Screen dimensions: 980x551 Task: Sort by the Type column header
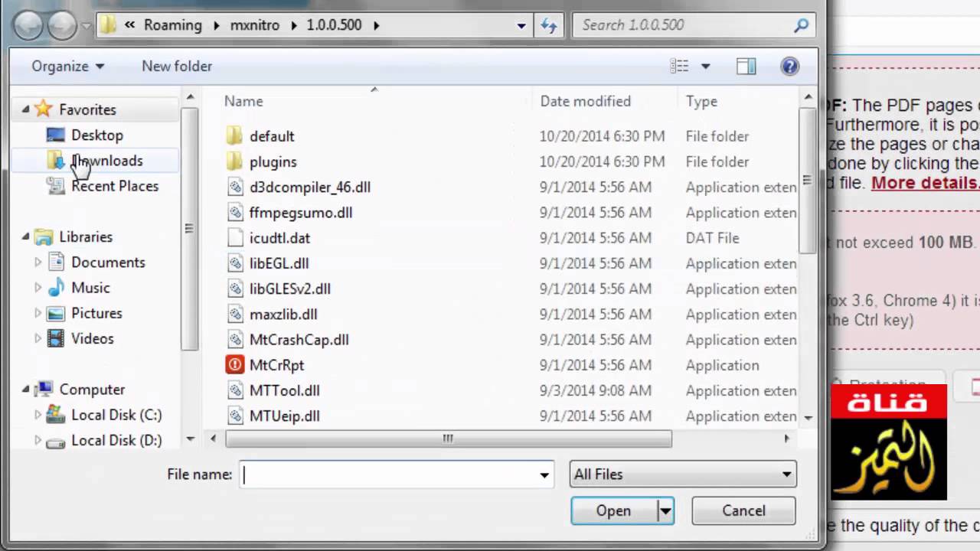tap(701, 101)
